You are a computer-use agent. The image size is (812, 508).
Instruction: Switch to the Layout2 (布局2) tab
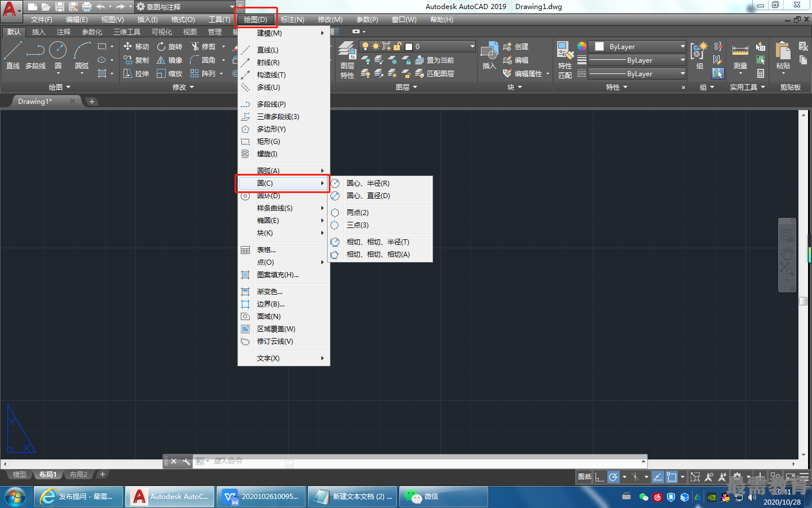pyautogui.click(x=78, y=474)
